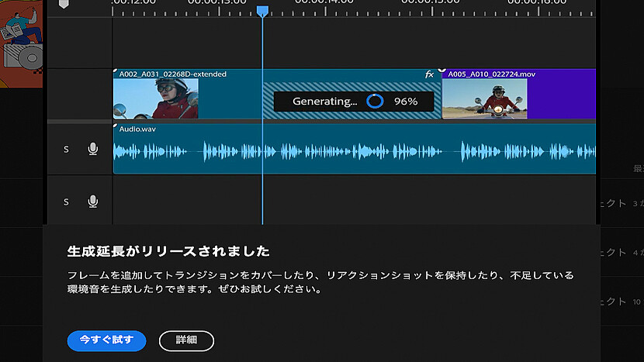Image resolution: width=644 pixels, height=362 pixels.
Task: Click the Audio.wav clip name label
Action: (x=137, y=129)
